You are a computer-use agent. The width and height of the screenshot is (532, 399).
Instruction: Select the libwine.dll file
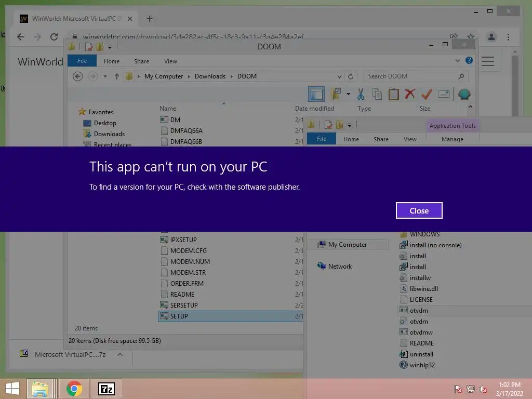point(423,289)
